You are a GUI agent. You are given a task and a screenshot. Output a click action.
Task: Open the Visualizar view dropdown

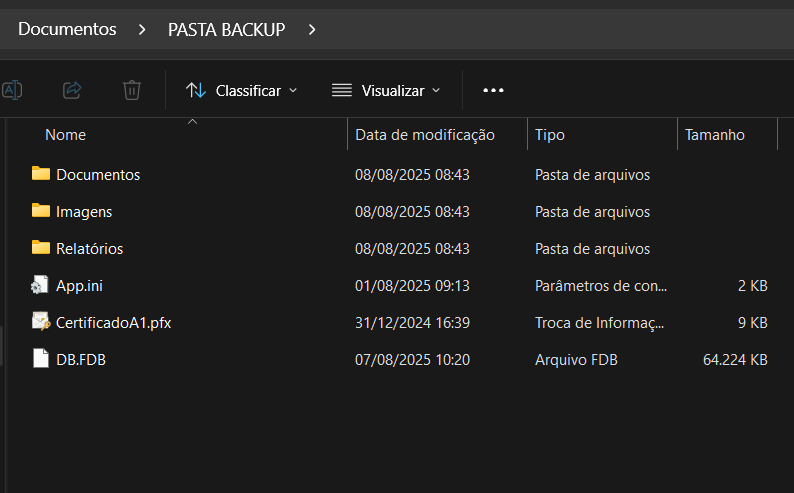386,90
